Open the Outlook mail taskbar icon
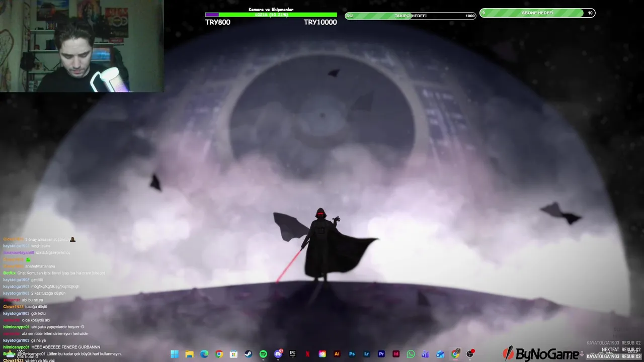644x362 pixels. tap(441, 354)
